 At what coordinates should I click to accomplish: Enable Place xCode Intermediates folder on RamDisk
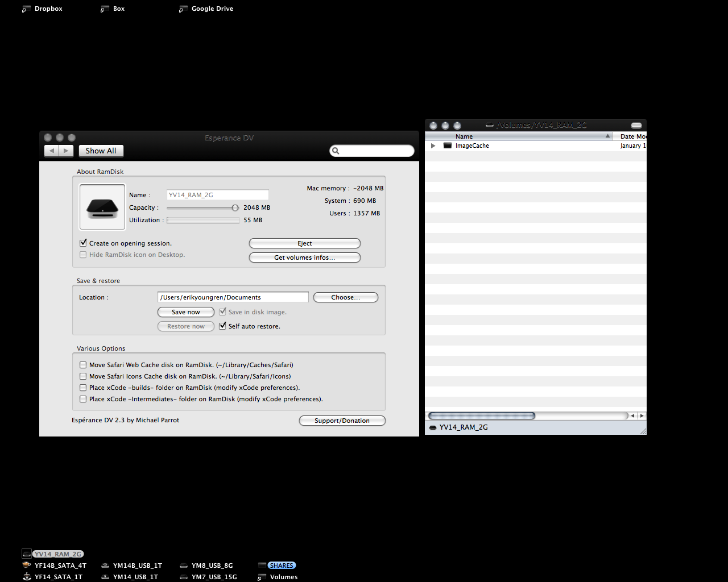pos(83,399)
